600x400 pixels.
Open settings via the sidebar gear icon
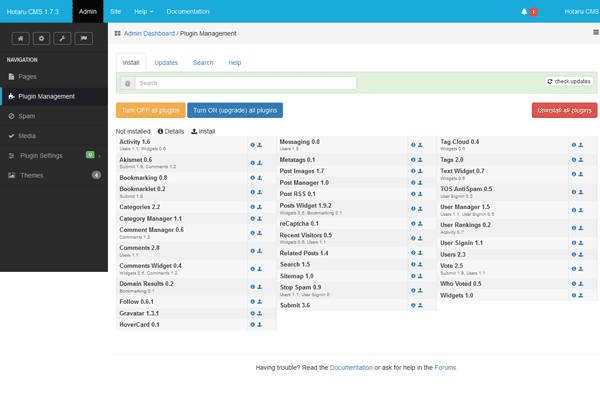click(42, 38)
